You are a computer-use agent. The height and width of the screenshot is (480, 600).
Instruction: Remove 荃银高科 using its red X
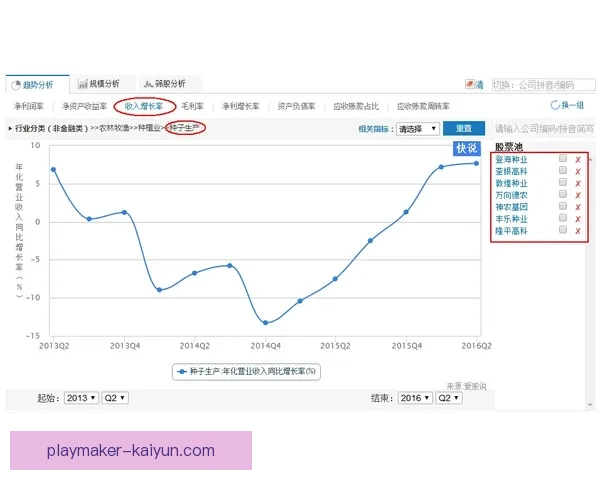[x=578, y=171]
